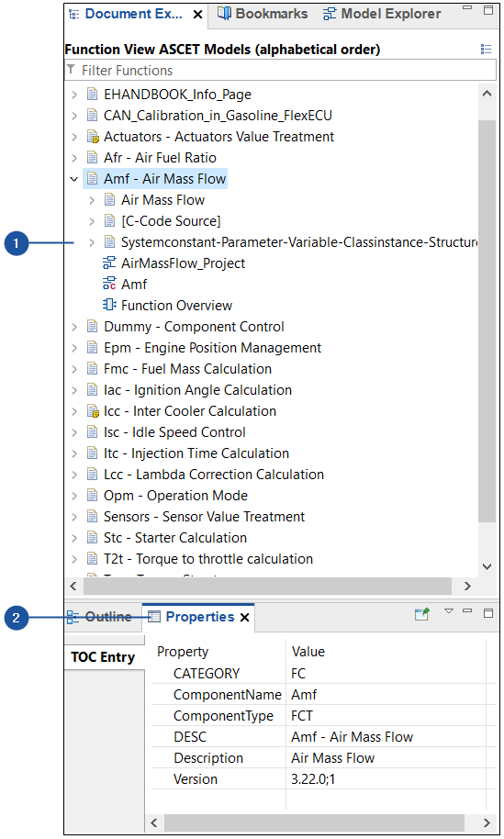
Task: Click the ComponentType value FCT
Action: [302, 717]
